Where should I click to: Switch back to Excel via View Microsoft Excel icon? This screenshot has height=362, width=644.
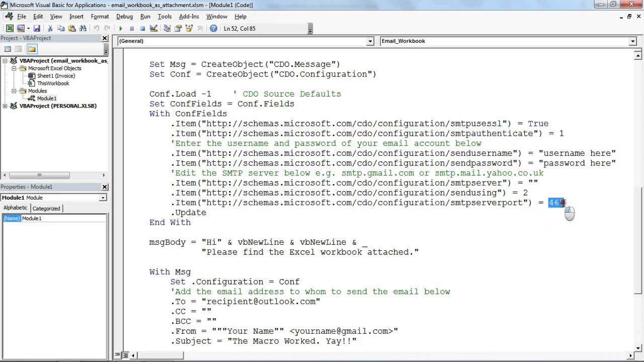click(x=10, y=28)
